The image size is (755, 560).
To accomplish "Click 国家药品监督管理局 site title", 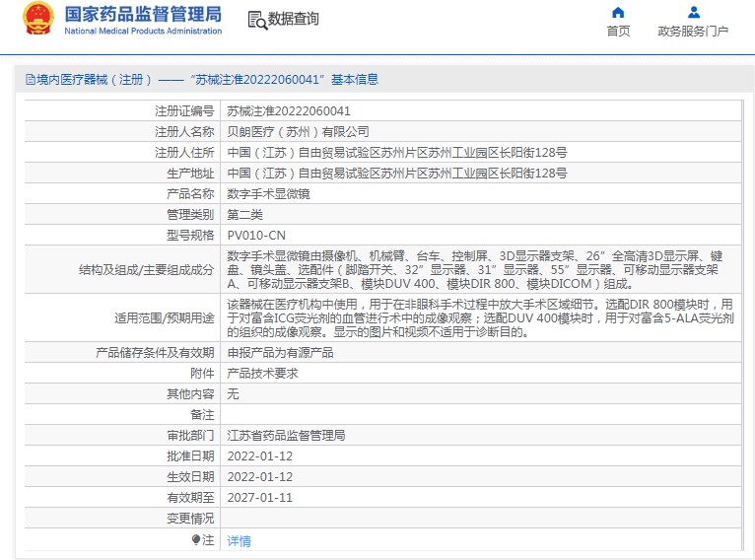I will pos(143,14).
